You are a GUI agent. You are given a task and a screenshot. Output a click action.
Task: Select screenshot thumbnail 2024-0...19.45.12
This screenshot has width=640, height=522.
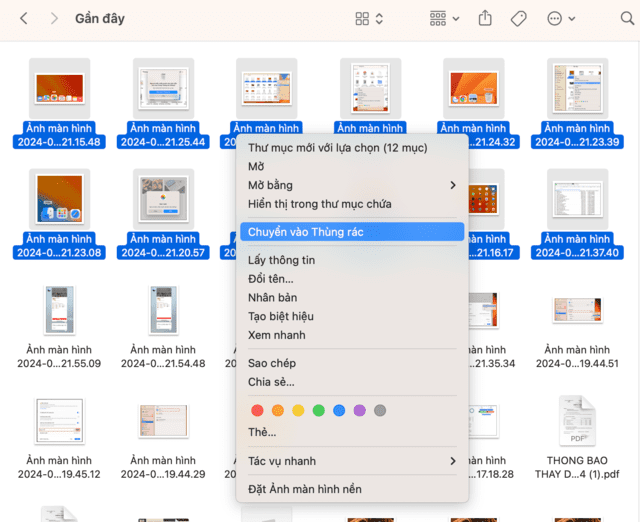(60, 421)
